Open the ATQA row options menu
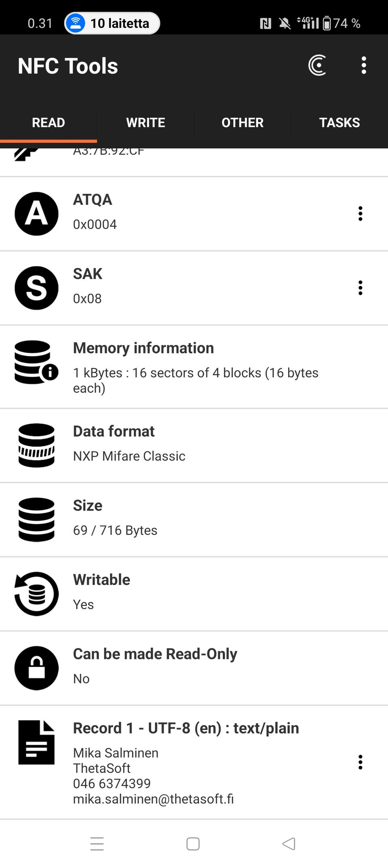Screen dimensions: 388x868 360,214
